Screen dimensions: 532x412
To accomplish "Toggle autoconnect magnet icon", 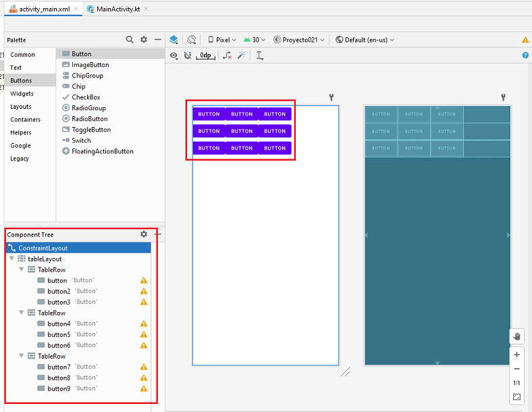I will 188,55.
